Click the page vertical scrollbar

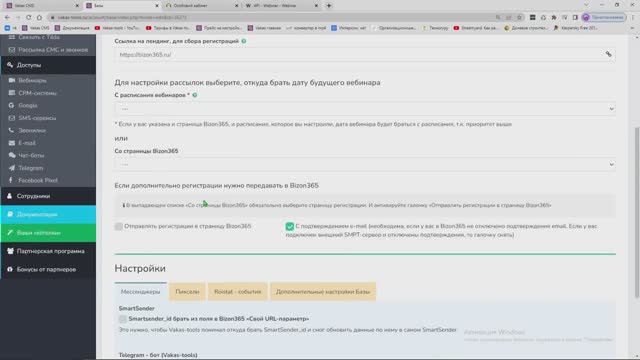(636, 212)
